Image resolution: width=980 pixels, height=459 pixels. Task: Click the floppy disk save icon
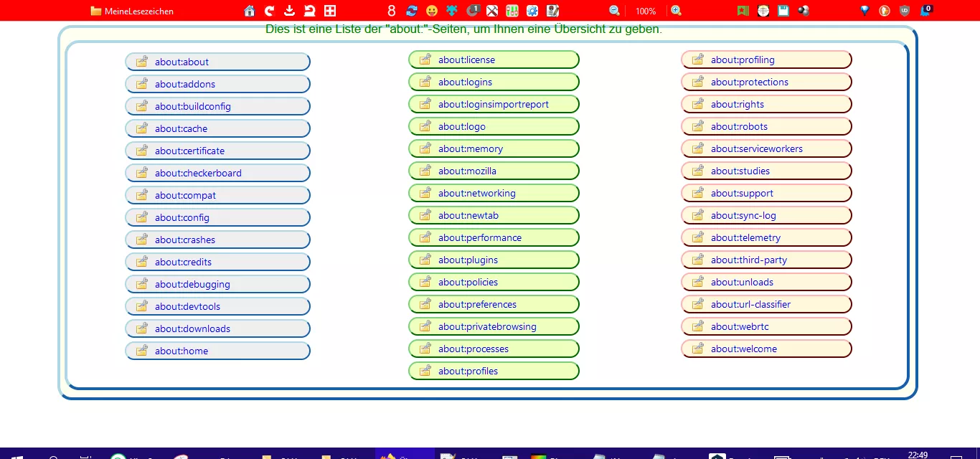click(783, 11)
